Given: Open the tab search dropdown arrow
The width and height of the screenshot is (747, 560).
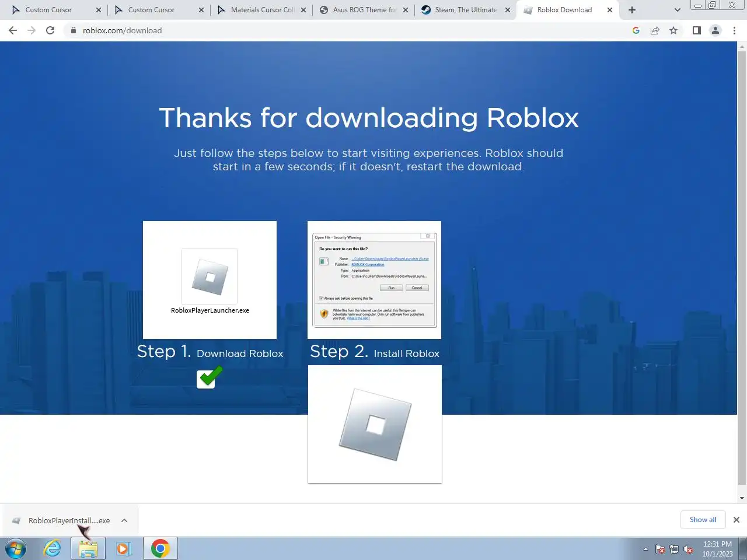Looking at the screenshot, I should coord(677,10).
